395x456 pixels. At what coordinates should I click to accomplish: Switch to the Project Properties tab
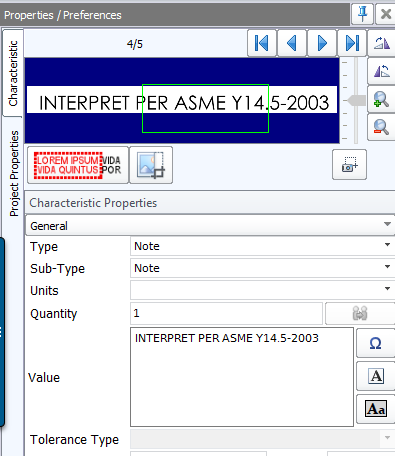click(x=14, y=173)
